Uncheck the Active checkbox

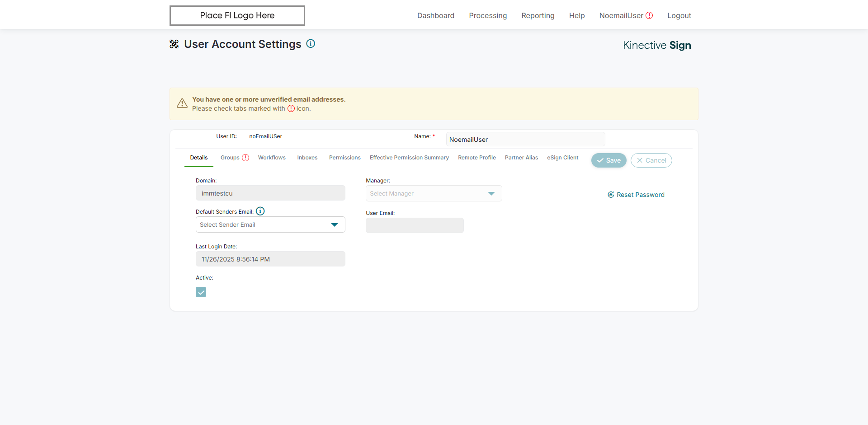coord(201,292)
